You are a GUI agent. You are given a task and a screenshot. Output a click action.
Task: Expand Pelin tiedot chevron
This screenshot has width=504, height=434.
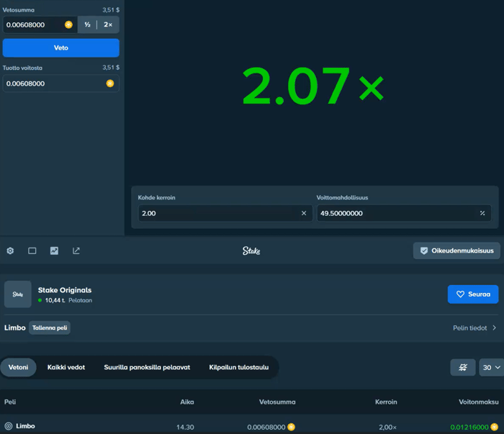point(495,327)
